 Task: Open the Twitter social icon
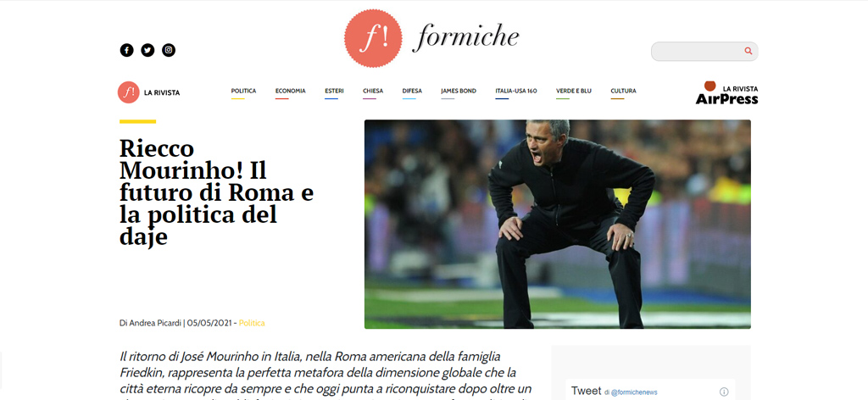pos(147,50)
